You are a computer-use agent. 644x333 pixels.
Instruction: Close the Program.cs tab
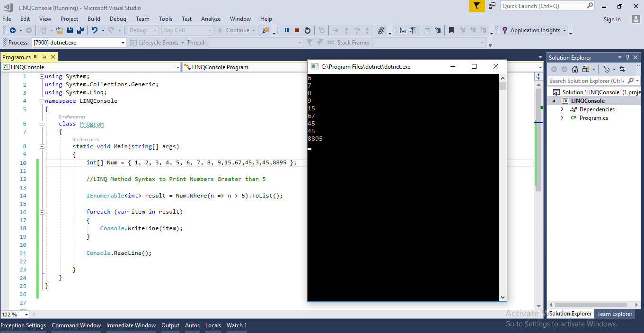[53, 57]
